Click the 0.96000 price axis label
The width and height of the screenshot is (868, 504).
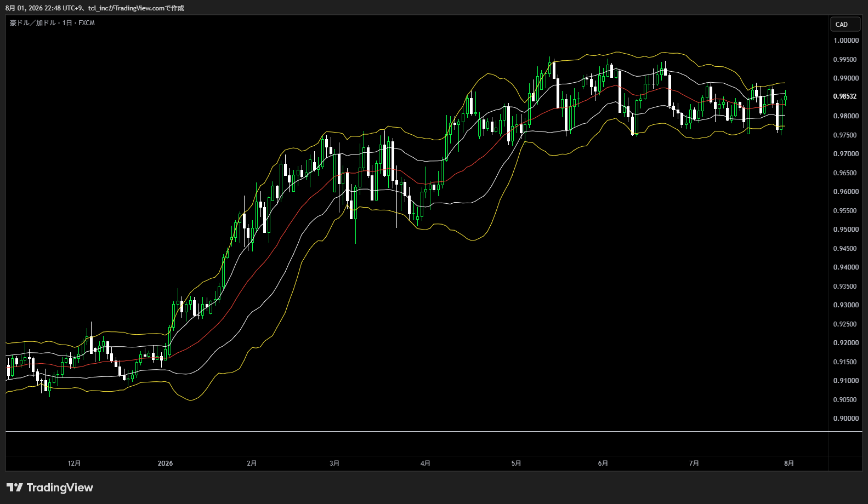click(846, 192)
